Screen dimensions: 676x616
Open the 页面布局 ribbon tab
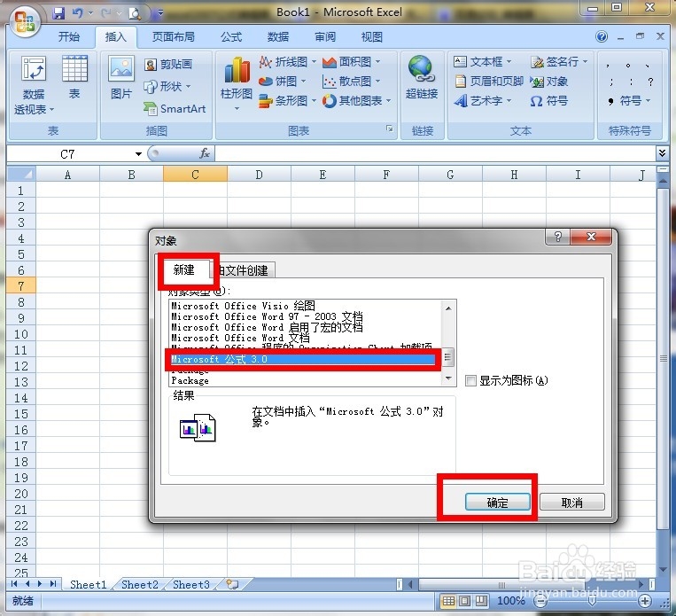pos(174,37)
